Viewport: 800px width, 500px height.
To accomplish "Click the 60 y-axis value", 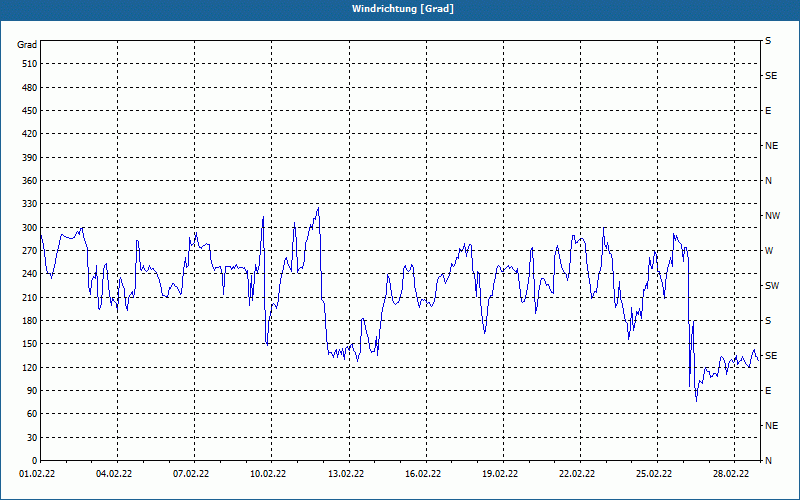I will pyautogui.click(x=32, y=414).
